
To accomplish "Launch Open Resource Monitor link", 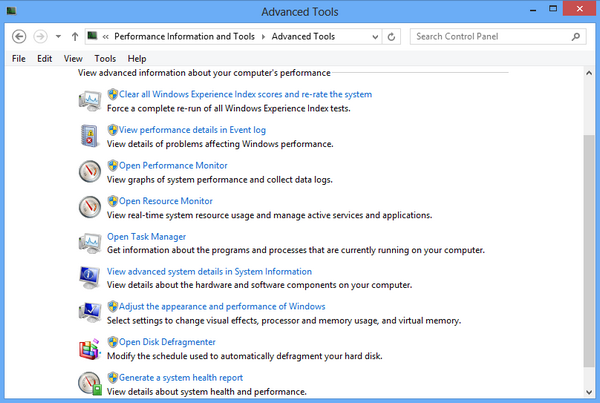I will [166, 201].
